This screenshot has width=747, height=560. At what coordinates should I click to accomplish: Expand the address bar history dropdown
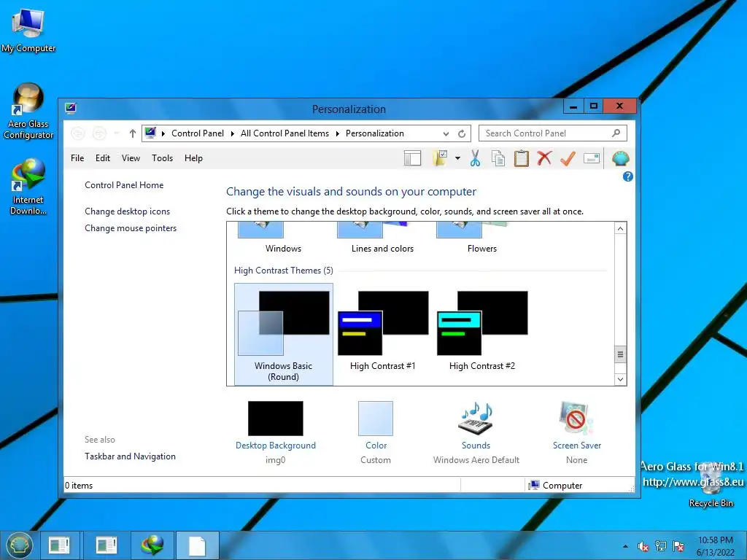[x=446, y=134]
